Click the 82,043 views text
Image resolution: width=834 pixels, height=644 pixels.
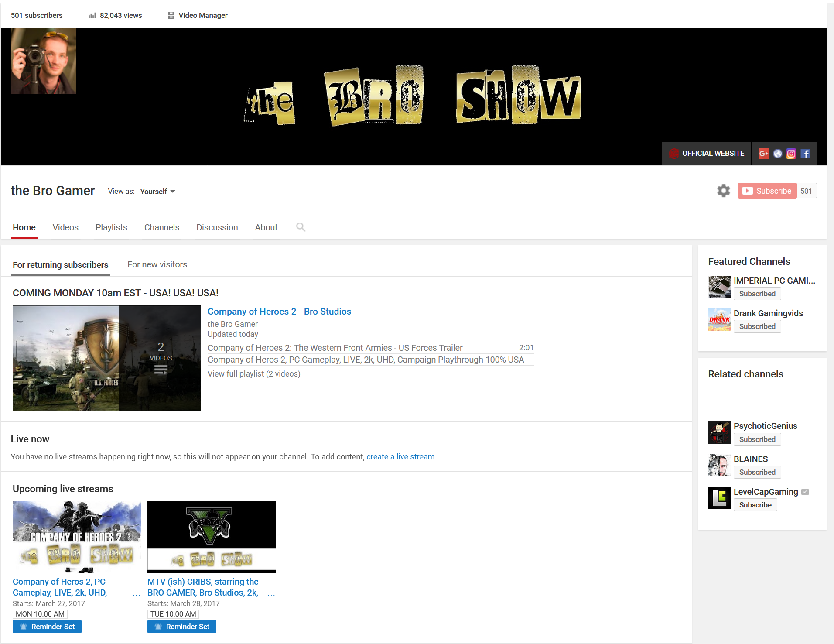coord(121,15)
